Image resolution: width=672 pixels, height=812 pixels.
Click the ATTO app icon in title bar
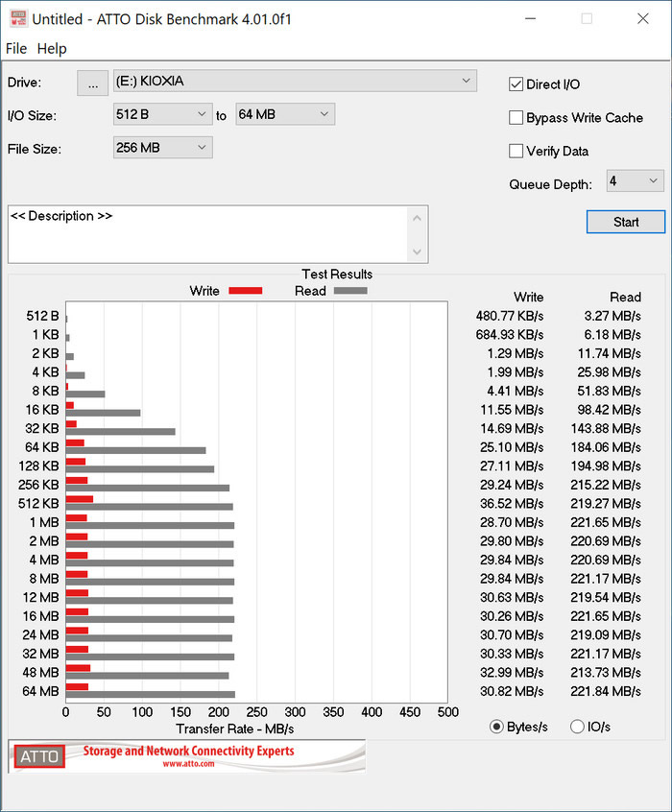(x=18, y=18)
